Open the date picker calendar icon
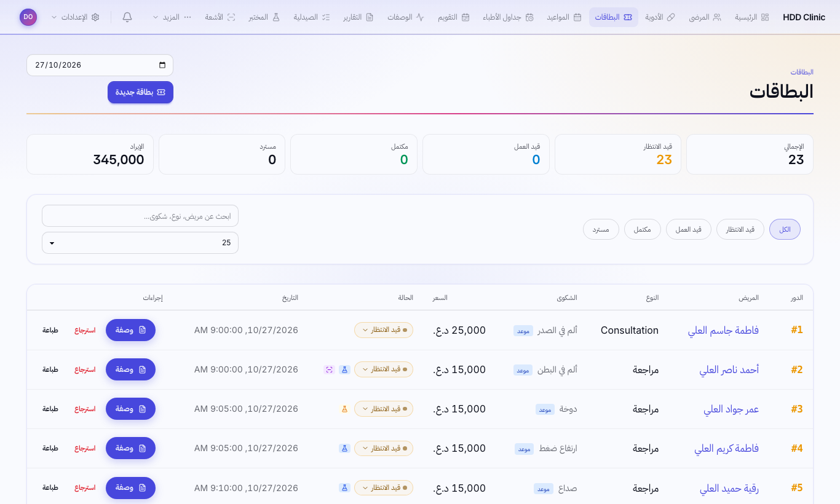The height and width of the screenshot is (504, 840). (x=162, y=65)
